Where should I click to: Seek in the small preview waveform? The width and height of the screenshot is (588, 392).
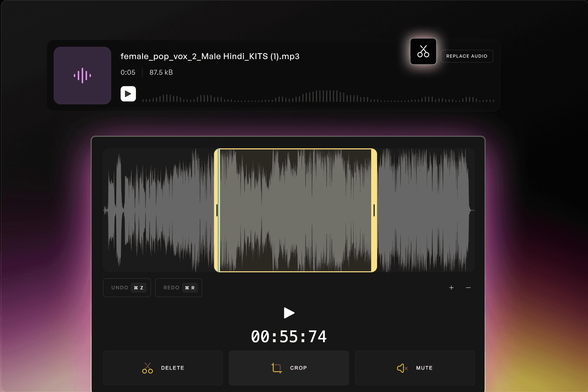coord(318,96)
